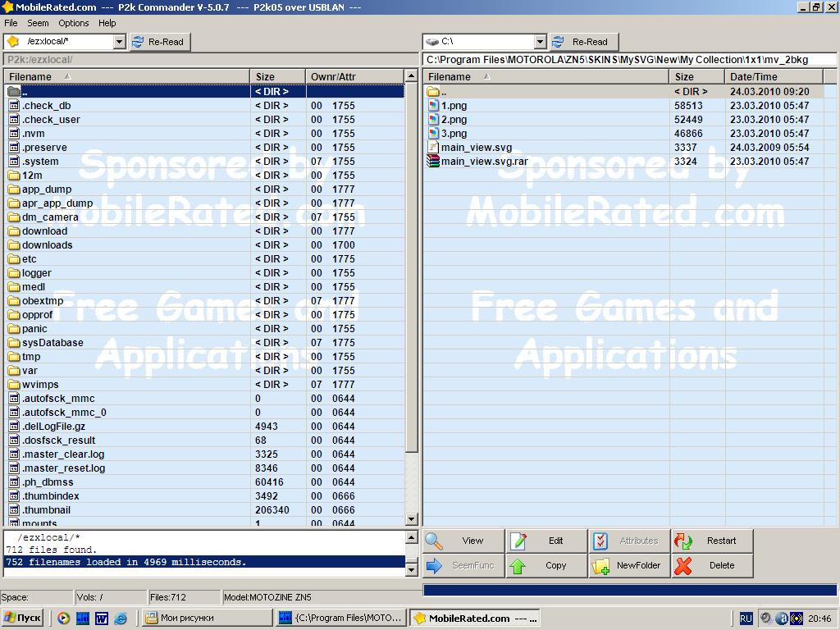Select the 3.png file name
The width and height of the screenshot is (840, 630).
[454, 134]
